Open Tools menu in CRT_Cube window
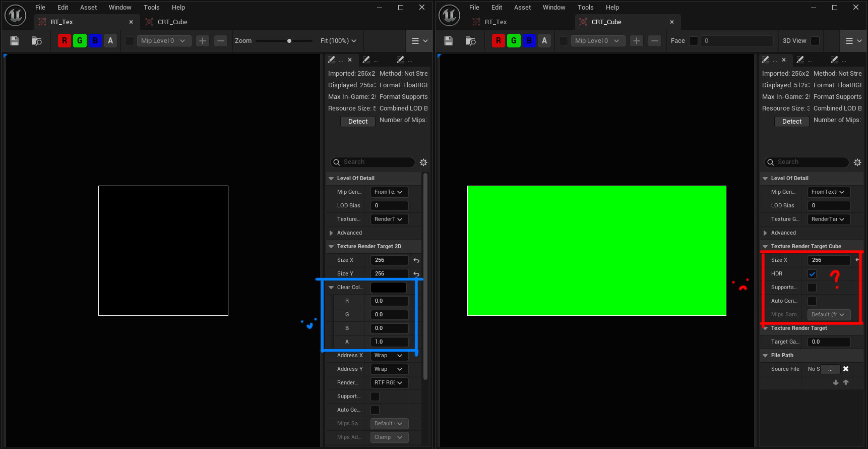Screen dimensions: 868x449 (586, 8)
